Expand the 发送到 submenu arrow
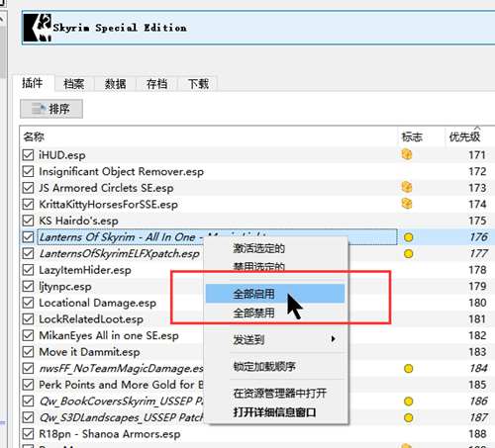This screenshot has width=495, height=448. click(333, 339)
